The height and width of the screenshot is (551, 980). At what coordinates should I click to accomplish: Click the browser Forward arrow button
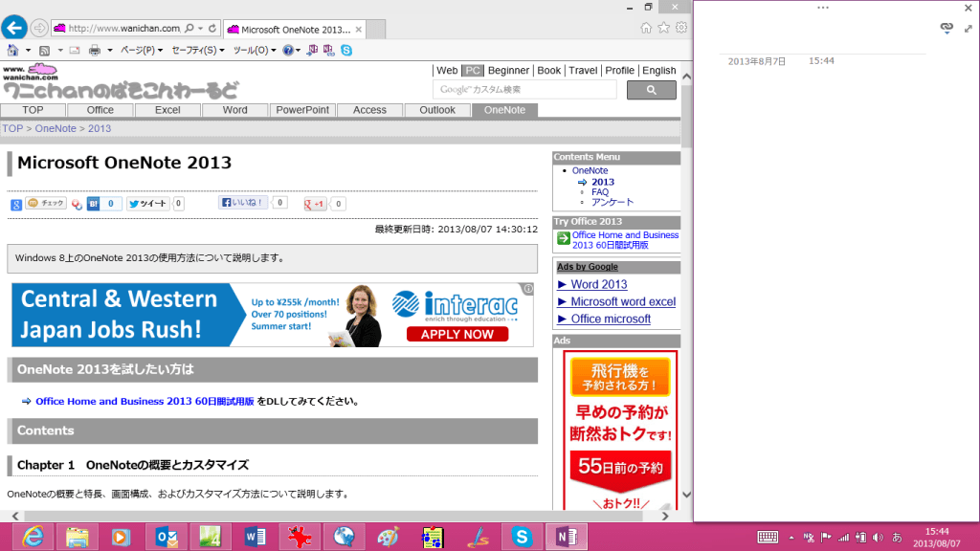click(38, 28)
